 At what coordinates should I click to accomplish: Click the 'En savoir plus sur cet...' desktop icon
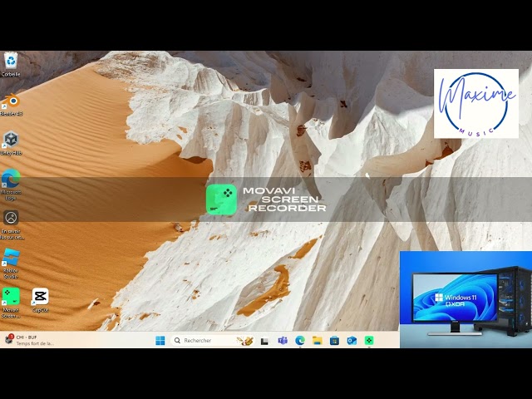pyautogui.click(x=11, y=224)
